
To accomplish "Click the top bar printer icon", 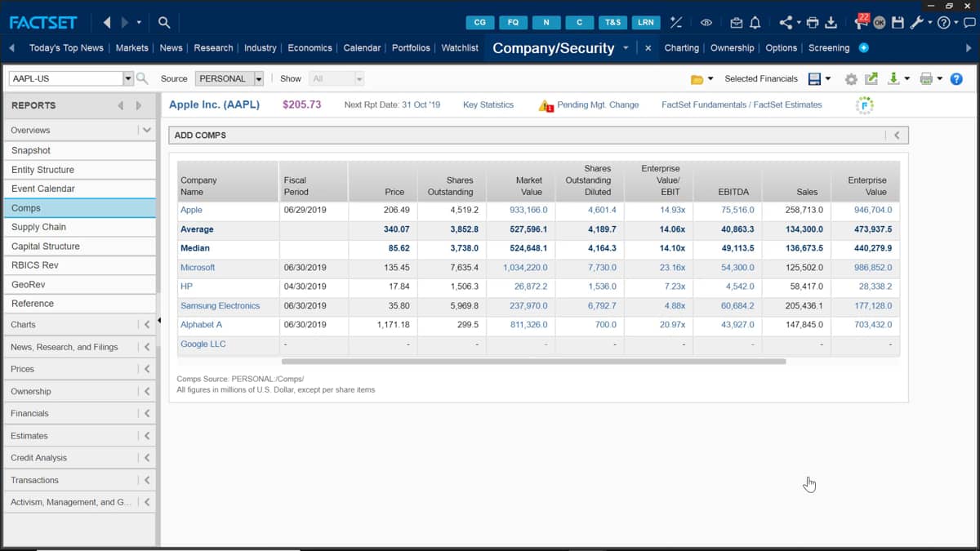I will point(812,23).
